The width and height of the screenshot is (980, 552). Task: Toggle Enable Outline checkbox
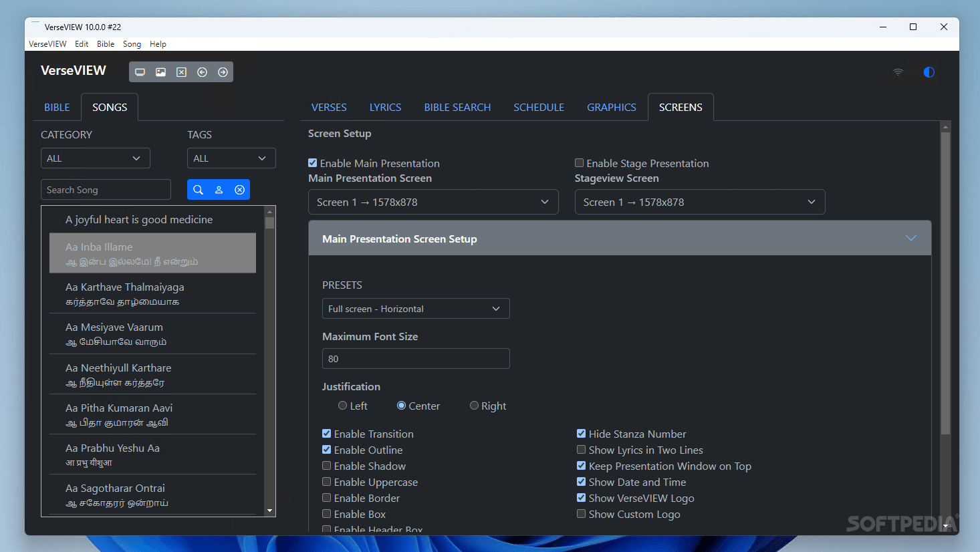coord(326,450)
